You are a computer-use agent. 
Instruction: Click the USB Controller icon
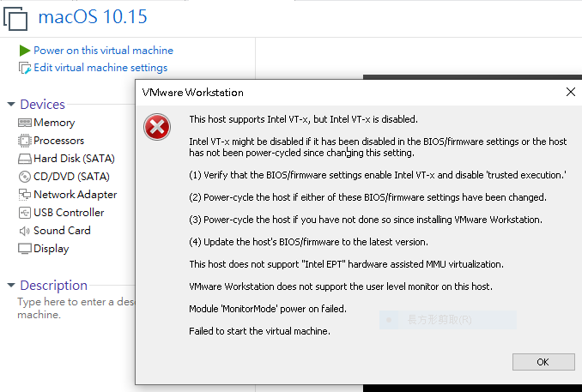(x=25, y=213)
